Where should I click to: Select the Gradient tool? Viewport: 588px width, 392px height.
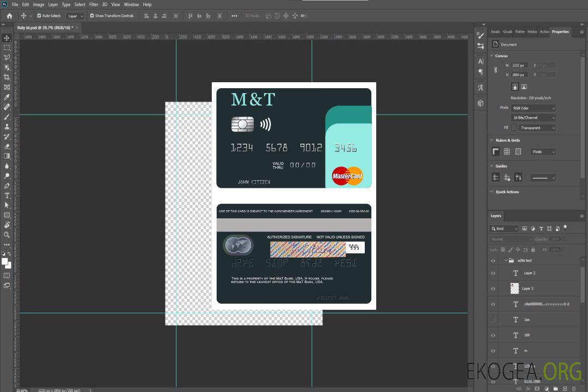[x=7, y=156]
